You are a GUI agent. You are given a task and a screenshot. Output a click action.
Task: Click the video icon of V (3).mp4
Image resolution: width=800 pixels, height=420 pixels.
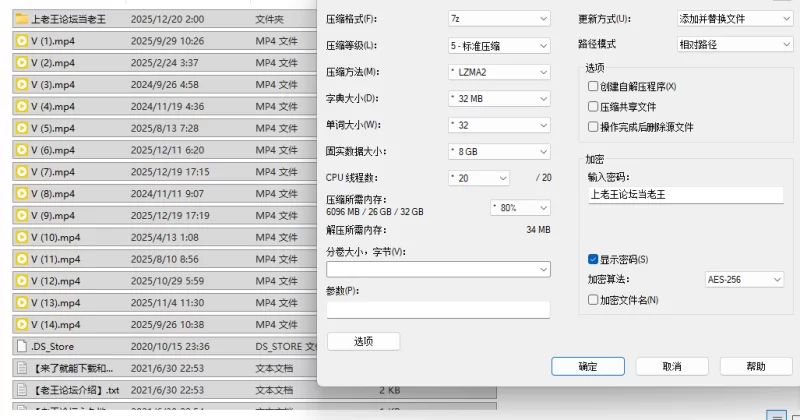coord(21,85)
